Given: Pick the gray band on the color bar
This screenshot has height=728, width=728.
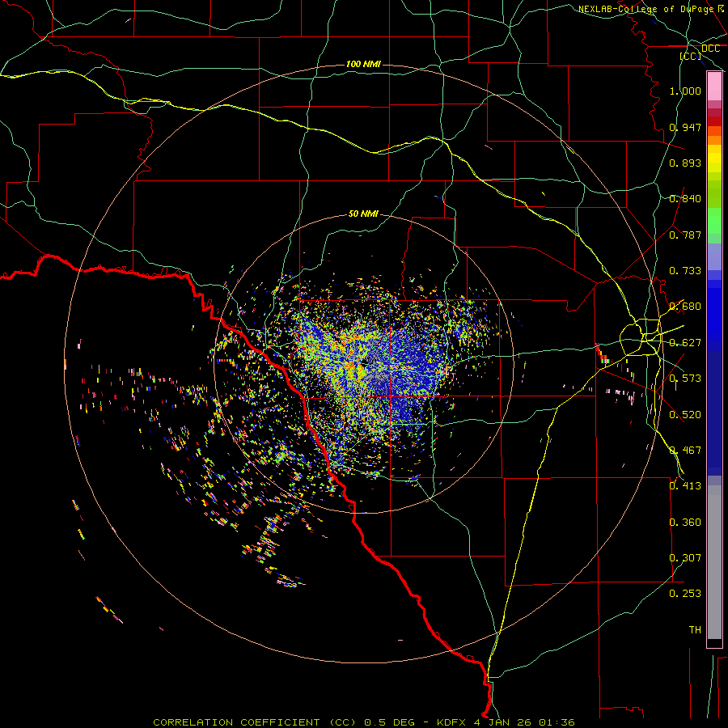Looking at the screenshot, I should [x=714, y=562].
